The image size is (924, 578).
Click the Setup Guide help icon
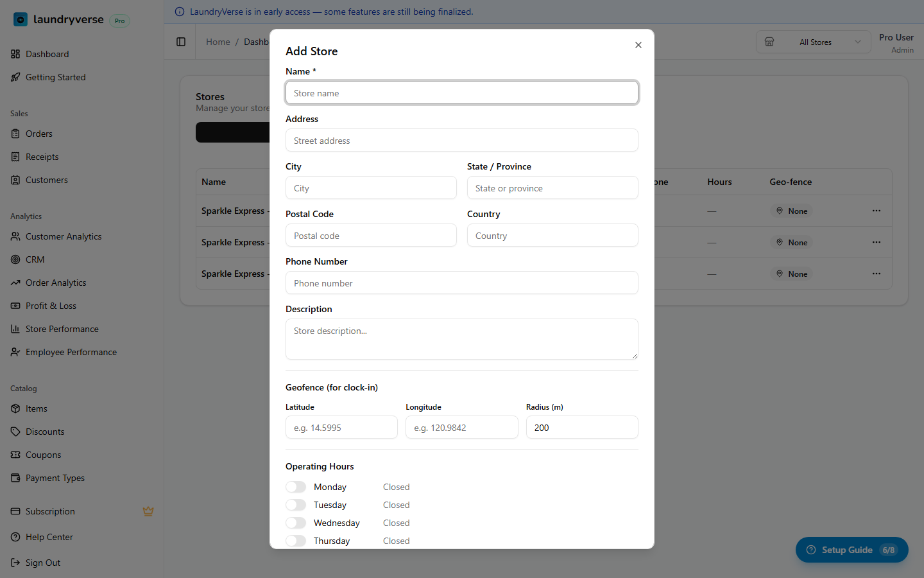[811, 550]
